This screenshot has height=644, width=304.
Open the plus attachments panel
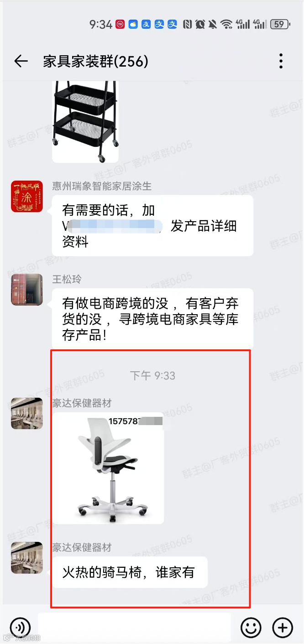(x=283, y=628)
